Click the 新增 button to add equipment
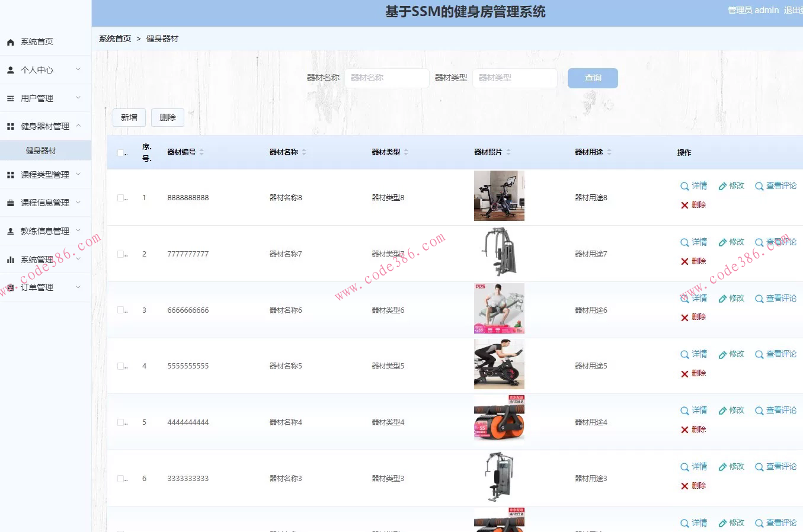 click(129, 117)
